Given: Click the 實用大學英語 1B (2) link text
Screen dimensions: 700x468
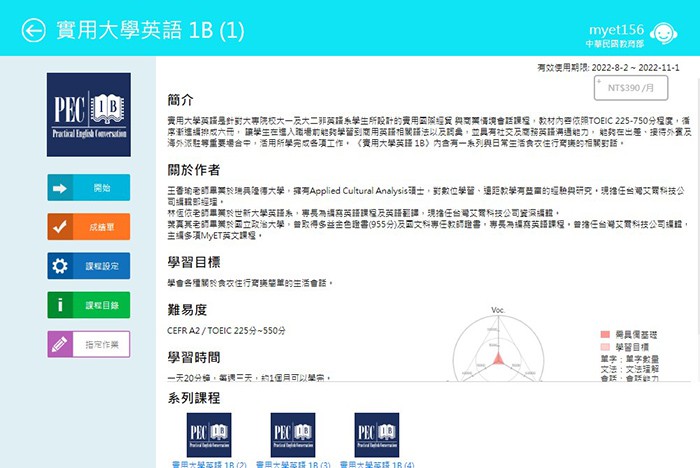Looking at the screenshot, I should [x=209, y=464].
